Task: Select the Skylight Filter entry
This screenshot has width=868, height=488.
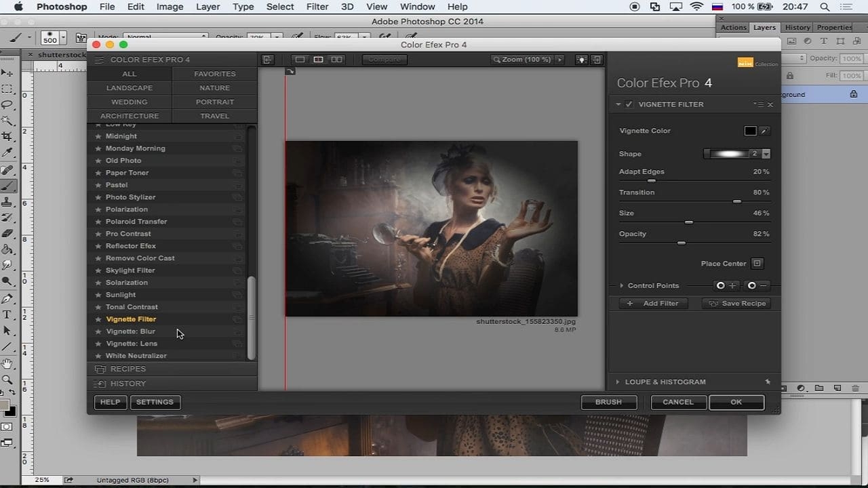Action: coord(130,270)
